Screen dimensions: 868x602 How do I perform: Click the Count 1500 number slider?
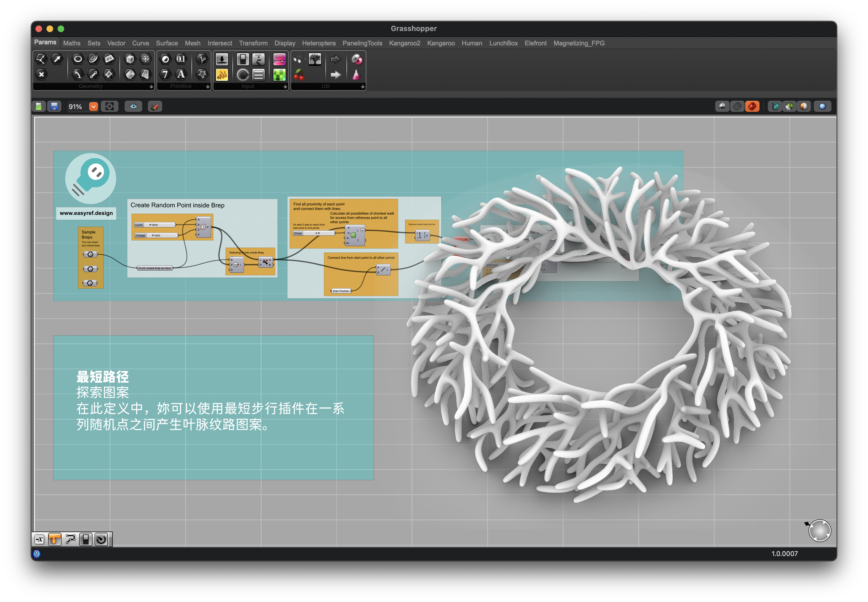pos(155,225)
